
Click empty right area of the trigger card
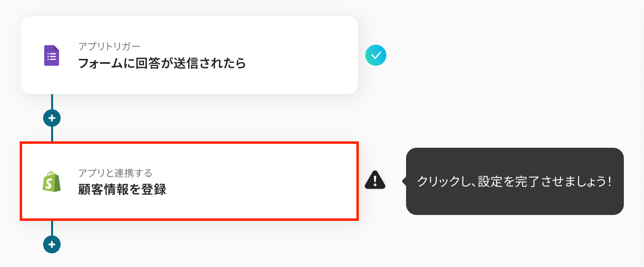point(305,55)
